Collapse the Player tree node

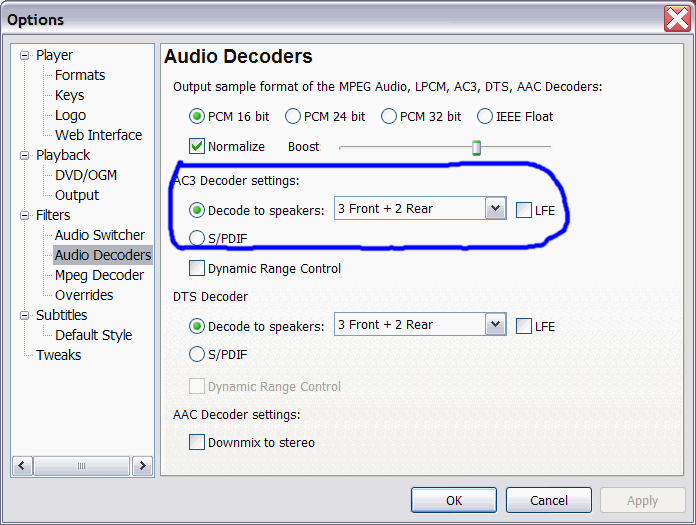pyautogui.click(x=24, y=55)
